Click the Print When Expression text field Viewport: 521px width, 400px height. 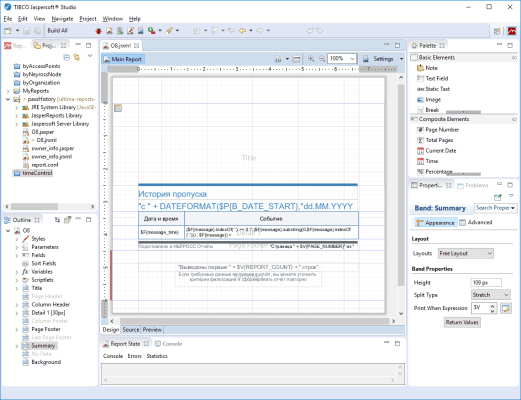(x=481, y=308)
